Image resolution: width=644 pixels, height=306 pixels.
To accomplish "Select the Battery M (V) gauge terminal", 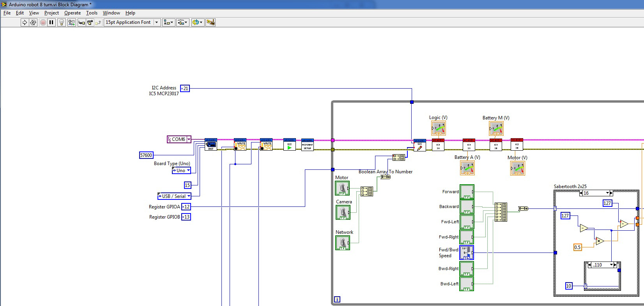I will click(x=496, y=128).
